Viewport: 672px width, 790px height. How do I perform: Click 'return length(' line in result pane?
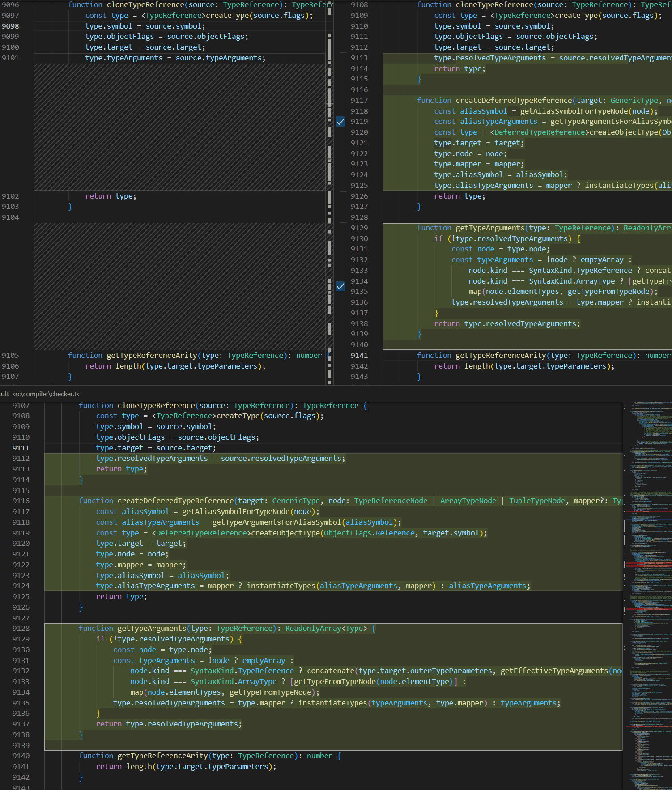tap(186, 767)
